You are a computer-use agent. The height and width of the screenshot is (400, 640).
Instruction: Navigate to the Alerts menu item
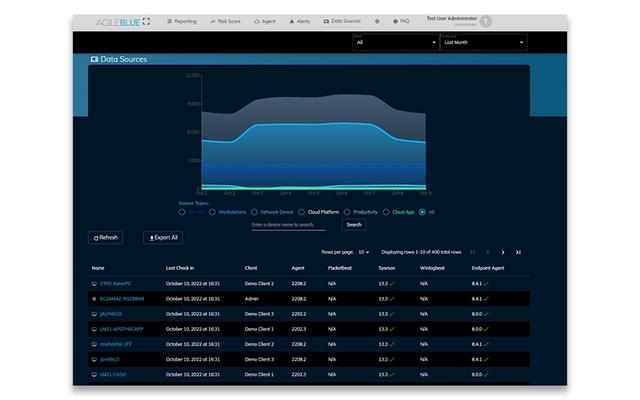pos(300,20)
